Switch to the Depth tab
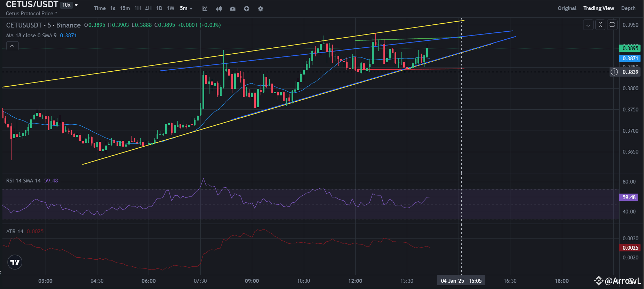This screenshot has height=289, width=644. [628, 8]
